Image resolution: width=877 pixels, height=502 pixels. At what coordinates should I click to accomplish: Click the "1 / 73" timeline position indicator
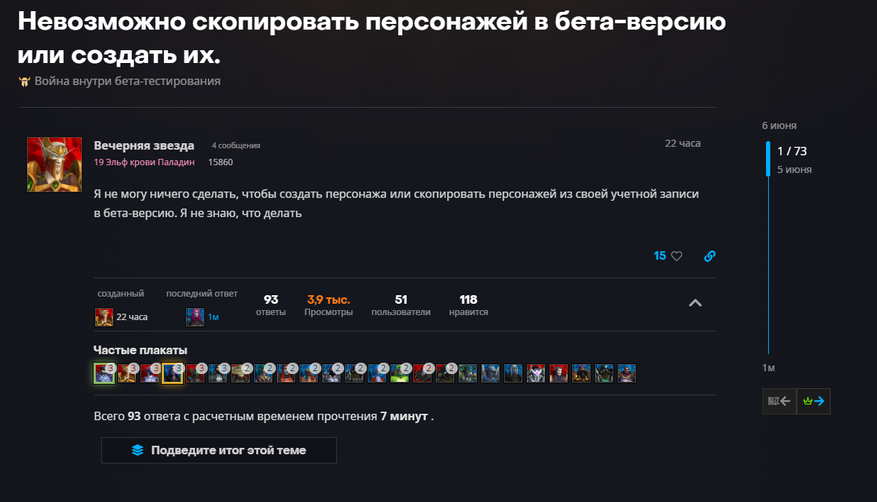tap(792, 151)
